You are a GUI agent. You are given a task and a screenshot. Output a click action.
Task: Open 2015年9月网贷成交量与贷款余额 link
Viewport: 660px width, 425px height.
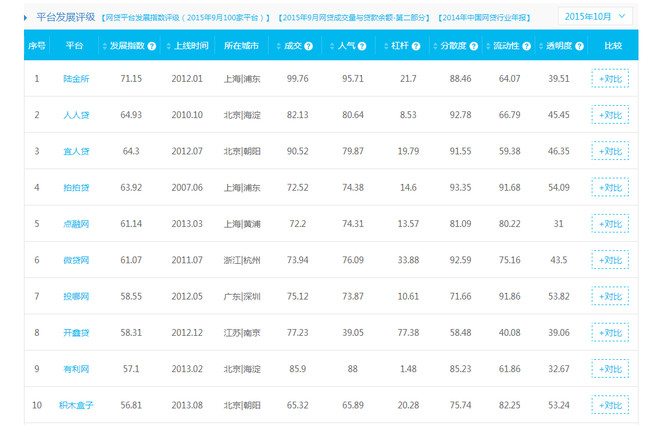[x=354, y=18]
